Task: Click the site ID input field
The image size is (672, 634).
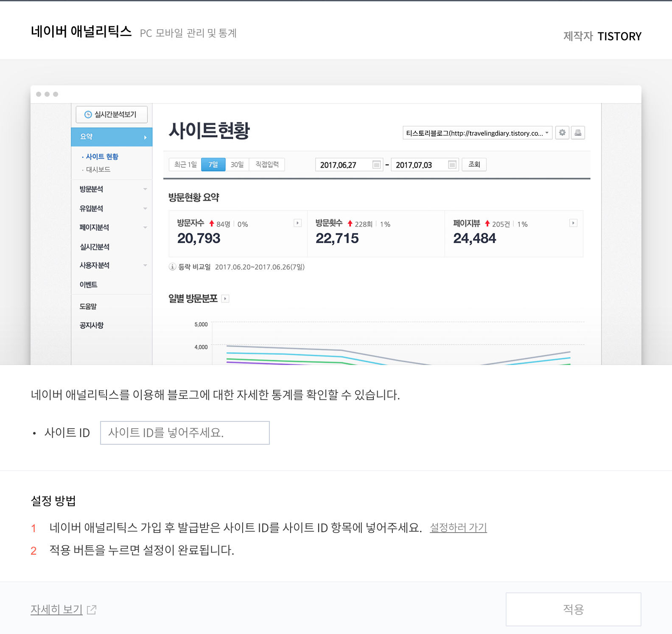Action: (x=185, y=433)
